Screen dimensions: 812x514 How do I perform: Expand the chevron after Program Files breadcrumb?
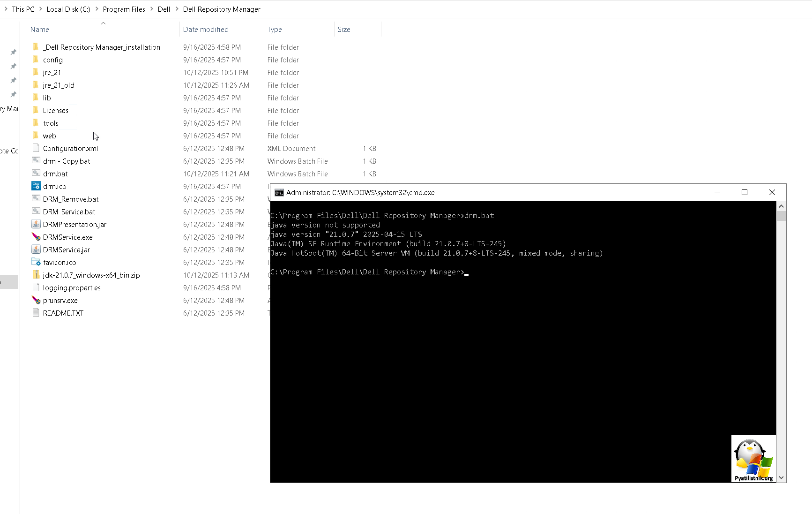point(152,9)
